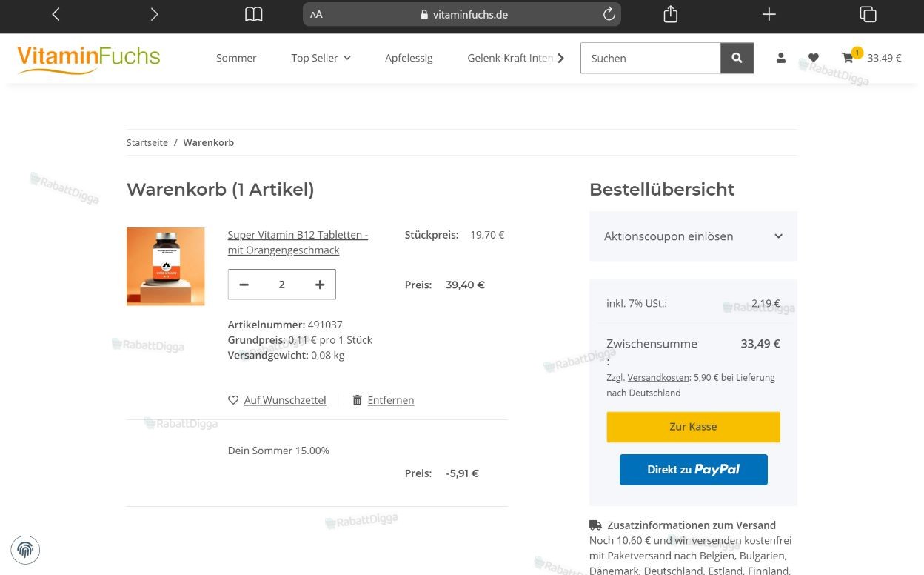Click the cart total 33,49 €
Screen dimensions: 924x575
(884, 58)
